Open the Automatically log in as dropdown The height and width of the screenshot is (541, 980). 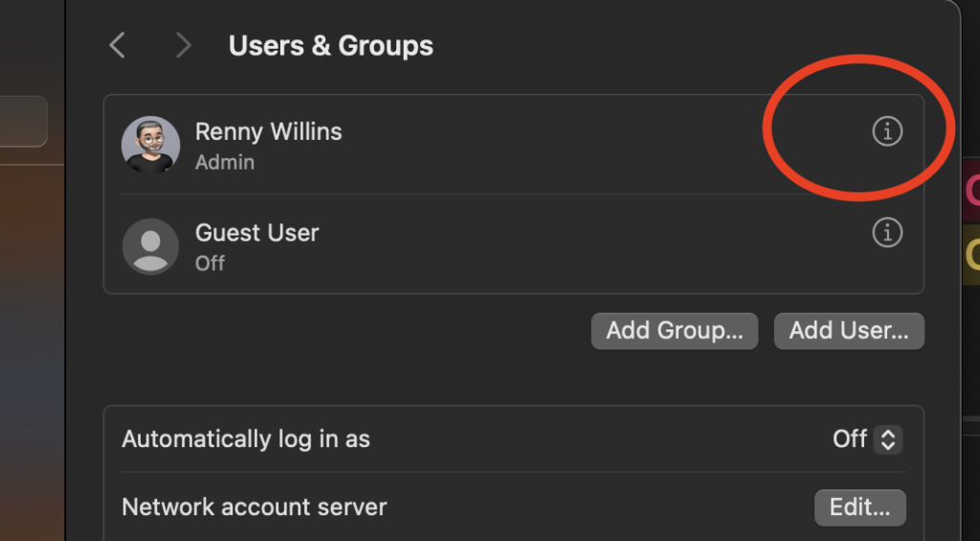[x=867, y=440]
